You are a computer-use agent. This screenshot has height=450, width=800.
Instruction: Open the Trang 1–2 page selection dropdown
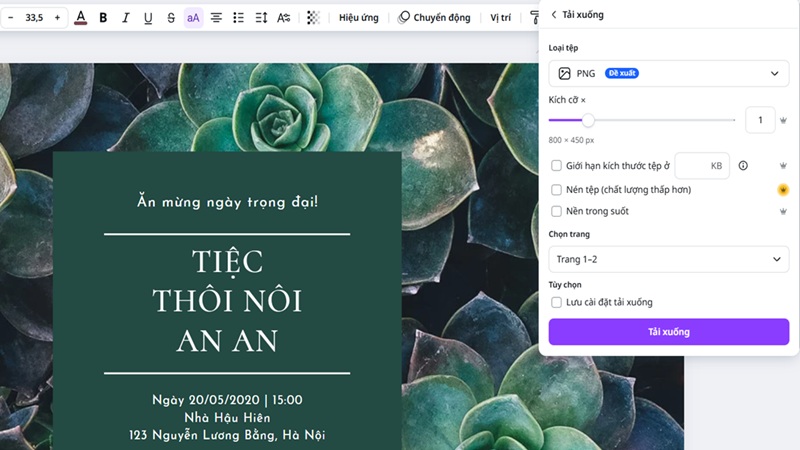[x=669, y=259]
